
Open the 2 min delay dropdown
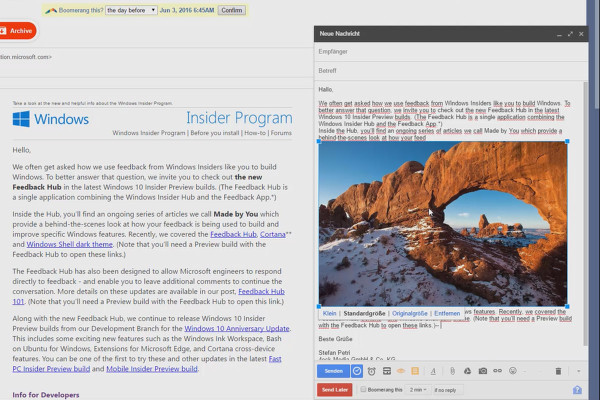417,390
